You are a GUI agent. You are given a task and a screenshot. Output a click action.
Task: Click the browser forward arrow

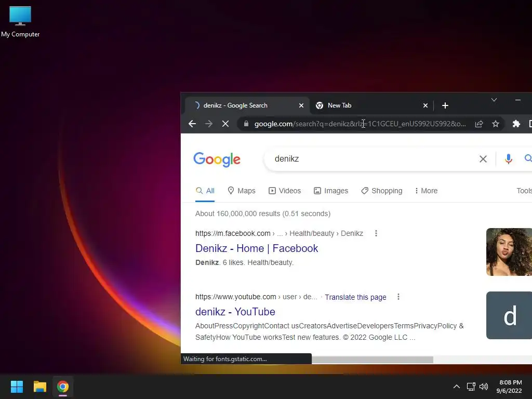point(209,124)
